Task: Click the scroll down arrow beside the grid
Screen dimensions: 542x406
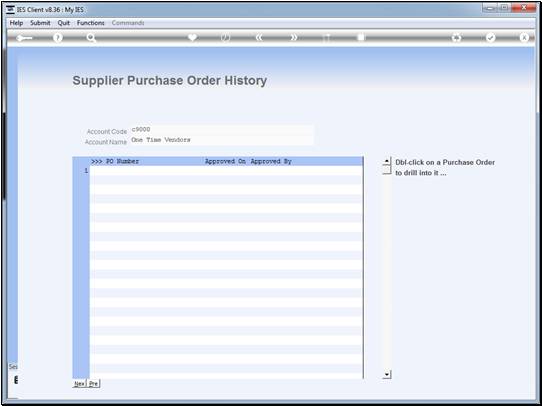Action: 387,374
